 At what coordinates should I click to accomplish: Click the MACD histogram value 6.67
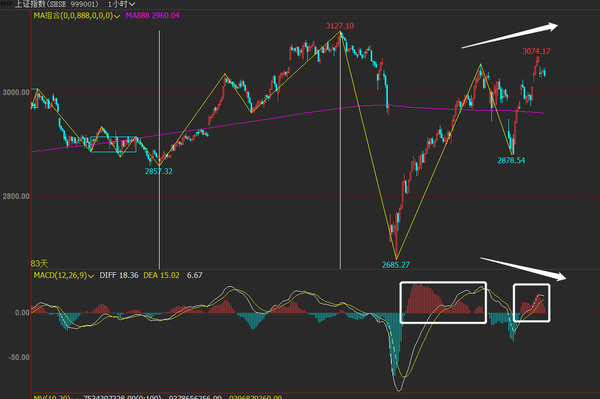(194, 275)
